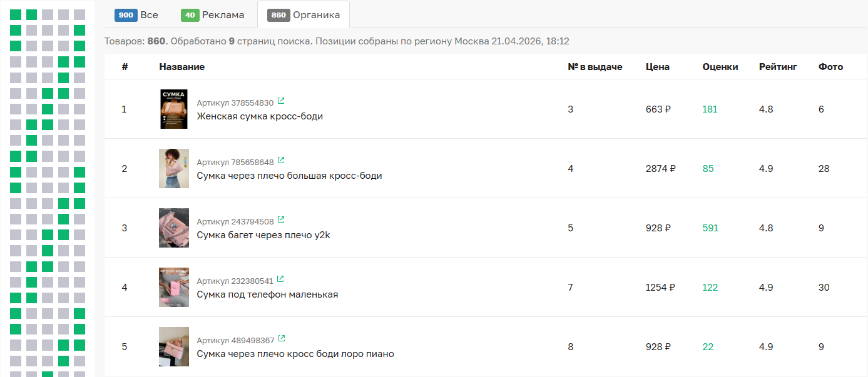
Task: Open product title Сумка через плечо большая кросс-боди
Action: [289, 176]
